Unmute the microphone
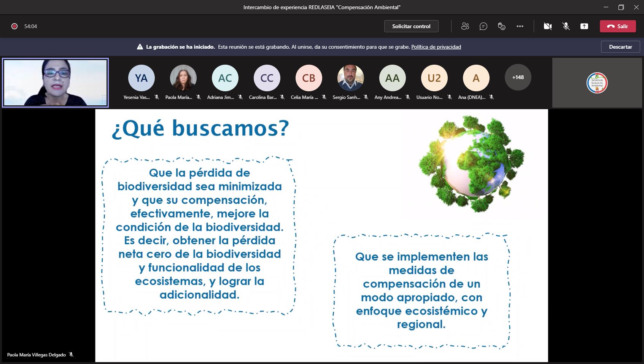The height and width of the screenshot is (364, 644). tap(566, 26)
